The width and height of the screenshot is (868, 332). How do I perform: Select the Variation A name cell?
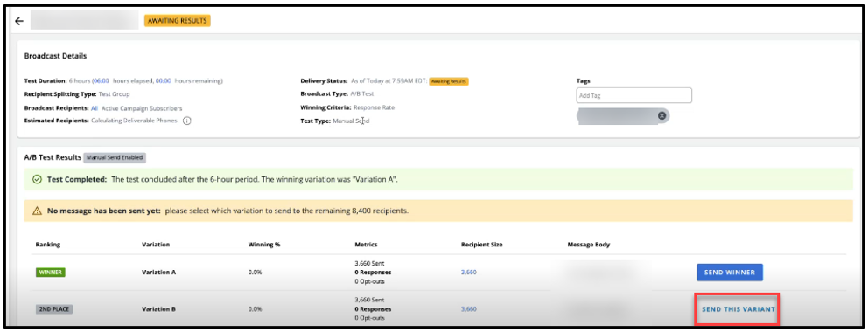159,273
